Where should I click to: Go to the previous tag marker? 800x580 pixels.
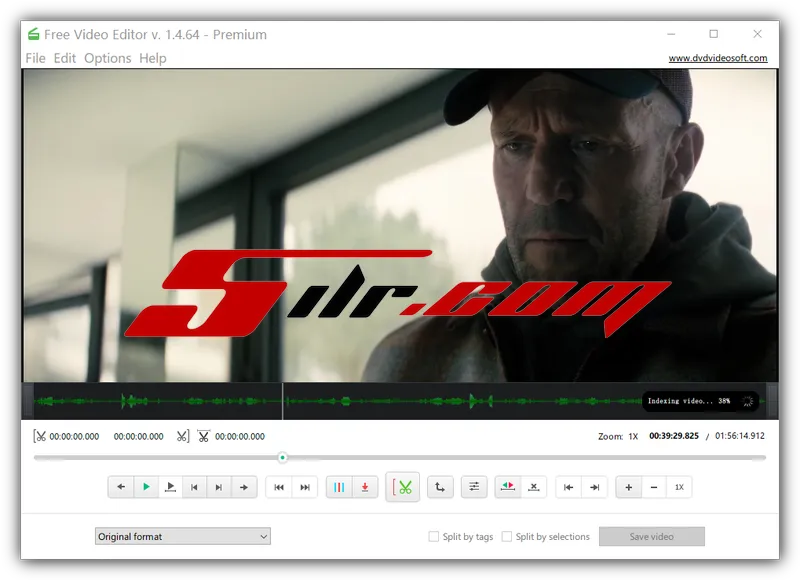point(279,487)
